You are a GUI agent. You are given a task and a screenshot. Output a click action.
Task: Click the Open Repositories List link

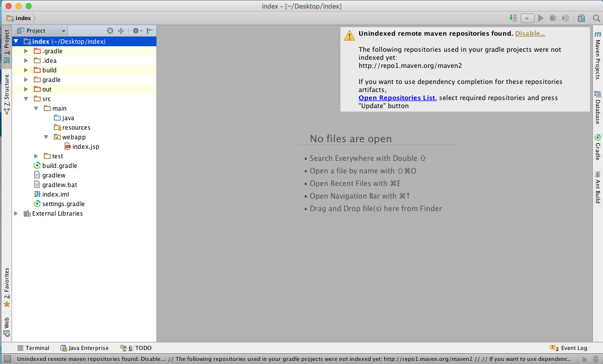click(x=396, y=98)
